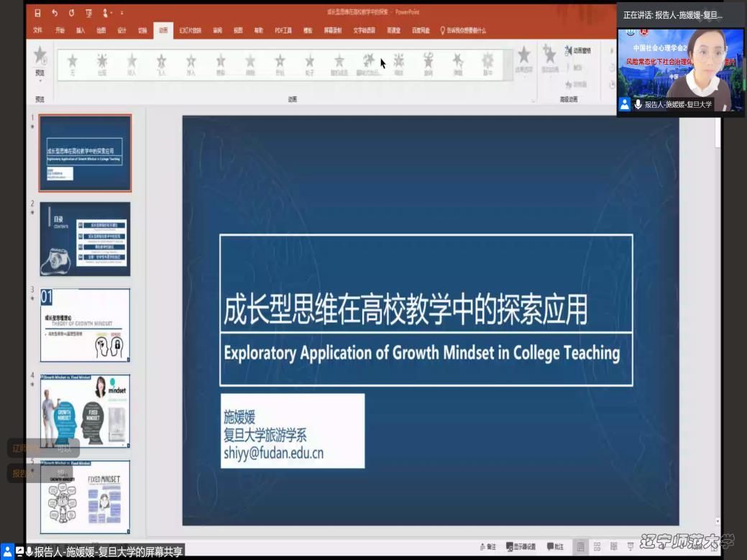Open the Insert (插入) ribbon tab

tap(81, 31)
